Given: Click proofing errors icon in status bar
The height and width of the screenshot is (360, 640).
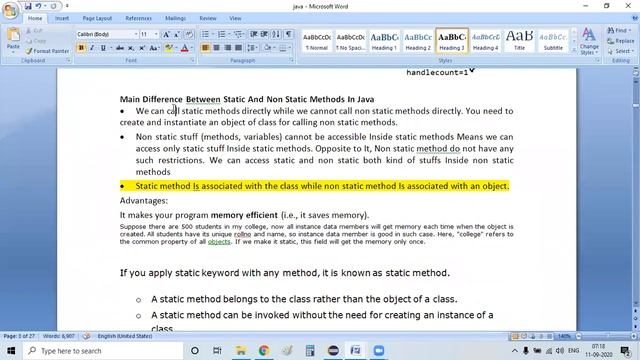Looking at the screenshot, I should 87,336.
